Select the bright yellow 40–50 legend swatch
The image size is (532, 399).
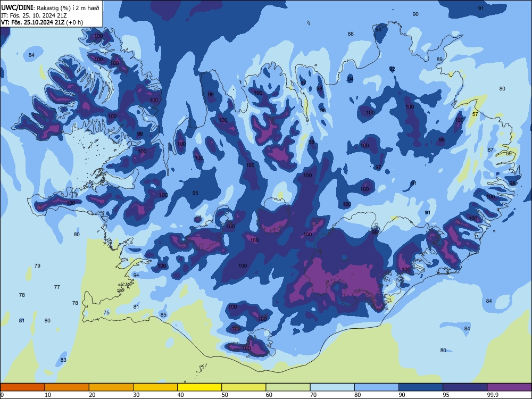click(199, 387)
